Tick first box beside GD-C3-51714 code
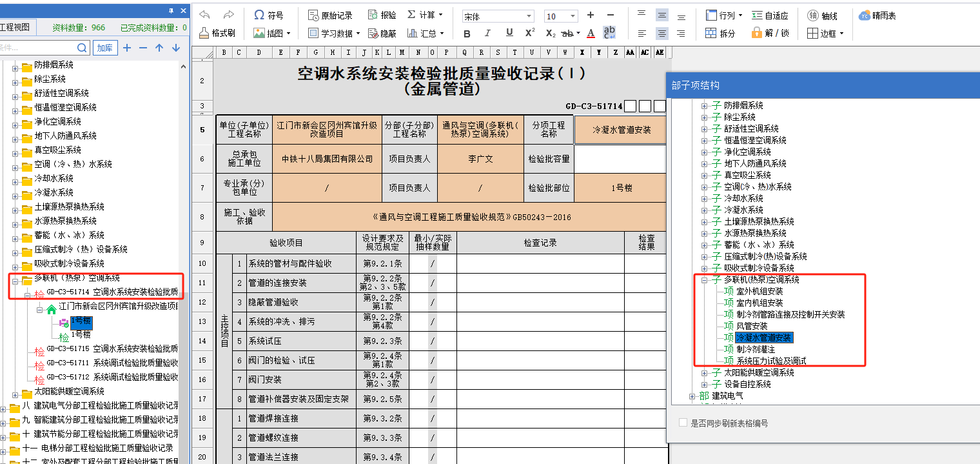The height and width of the screenshot is (464, 980). [631, 106]
